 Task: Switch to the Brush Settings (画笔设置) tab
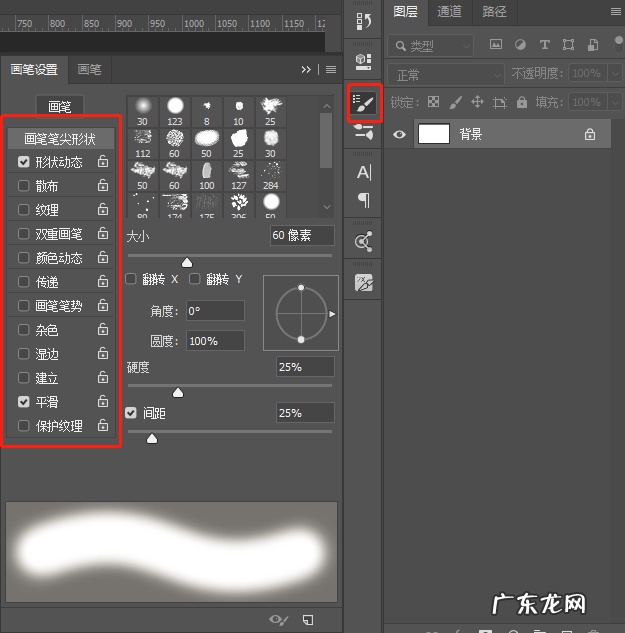(x=34, y=69)
